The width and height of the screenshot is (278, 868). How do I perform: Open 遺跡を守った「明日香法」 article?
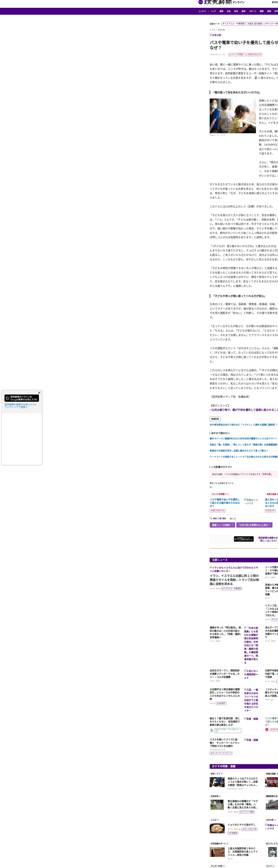coord(225,632)
